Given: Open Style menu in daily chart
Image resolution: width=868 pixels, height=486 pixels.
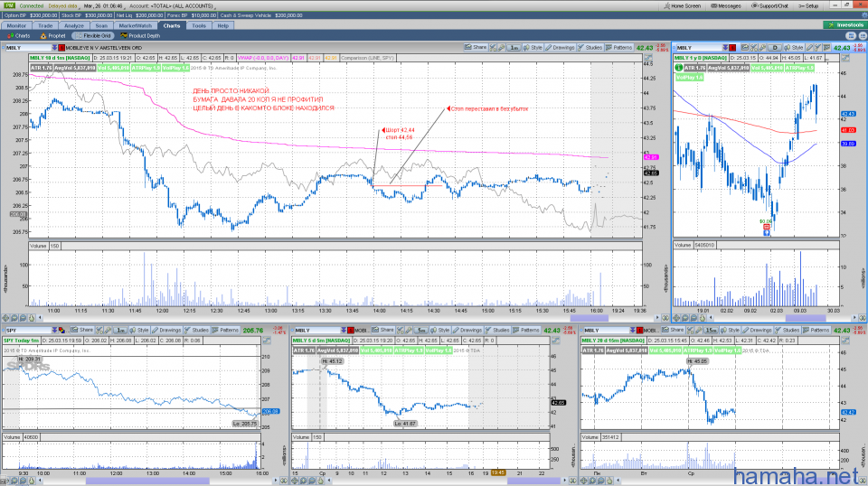Looking at the screenshot, I should tap(794, 48).
